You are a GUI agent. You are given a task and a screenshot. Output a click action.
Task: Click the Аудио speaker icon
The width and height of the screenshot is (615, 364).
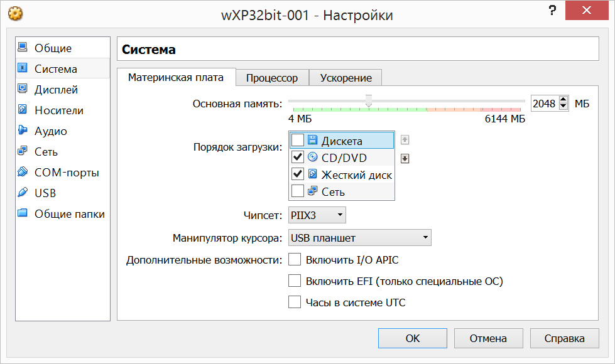pyautogui.click(x=23, y=131)
